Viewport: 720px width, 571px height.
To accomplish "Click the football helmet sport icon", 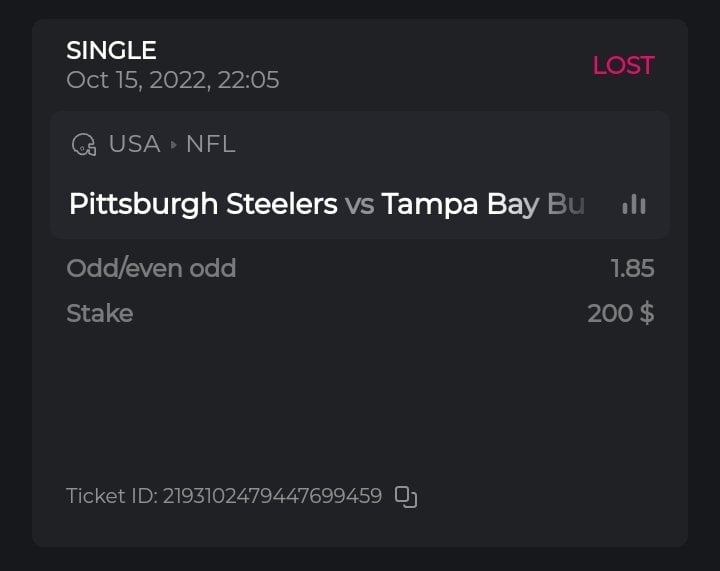I will click(84, 145).
